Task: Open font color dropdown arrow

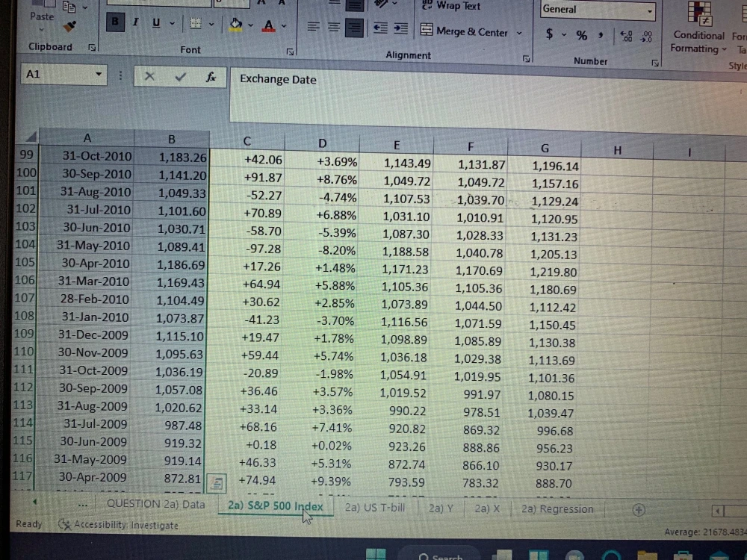Action: click(x=284, y=26)
